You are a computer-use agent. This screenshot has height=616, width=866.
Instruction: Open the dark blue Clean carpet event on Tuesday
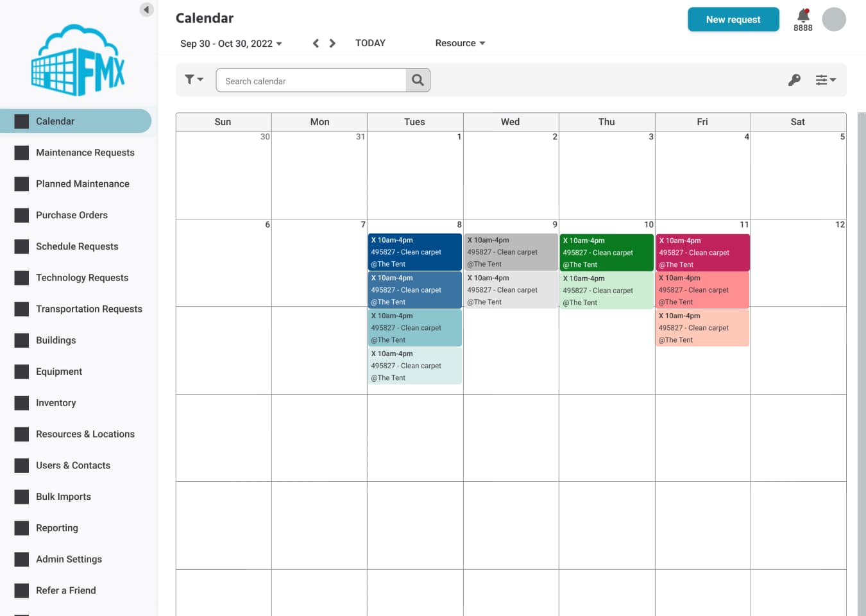[414, 252]
